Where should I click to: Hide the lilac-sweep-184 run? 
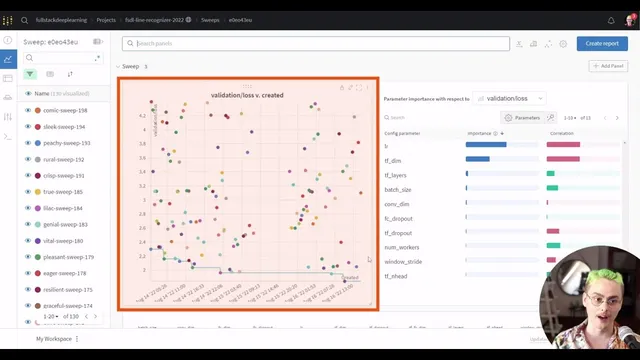[x=28, y=208]
